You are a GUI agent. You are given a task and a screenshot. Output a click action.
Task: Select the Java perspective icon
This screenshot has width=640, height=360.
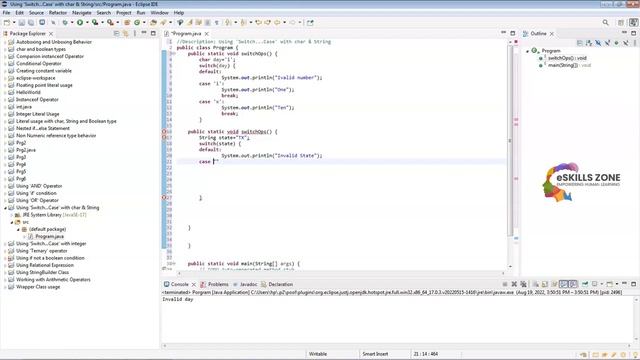[633, 23]
